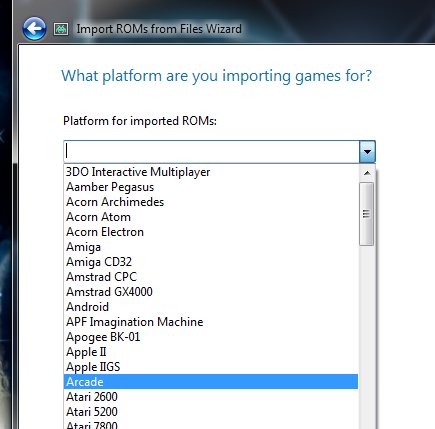
Task: Click the platform list scrollbar thumb
Action: (x=367, y=214)
